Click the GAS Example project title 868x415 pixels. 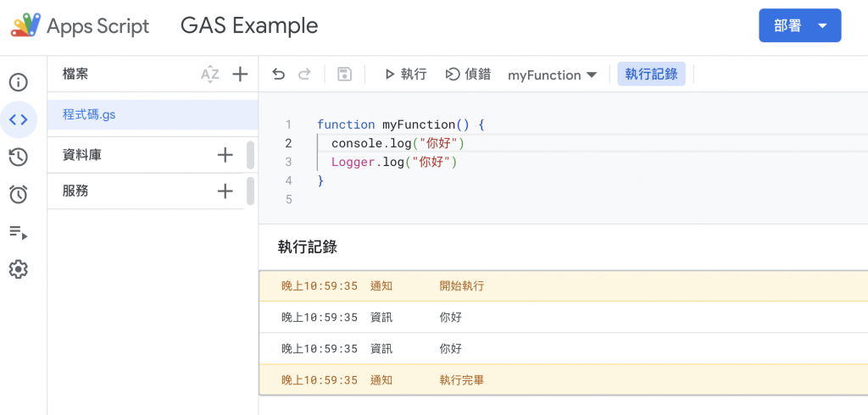tap(249, 25)
